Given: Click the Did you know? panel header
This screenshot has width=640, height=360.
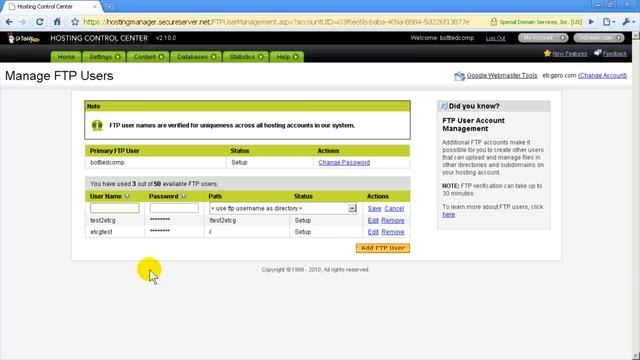Looking at the screenshot, I should coord(493,106).
